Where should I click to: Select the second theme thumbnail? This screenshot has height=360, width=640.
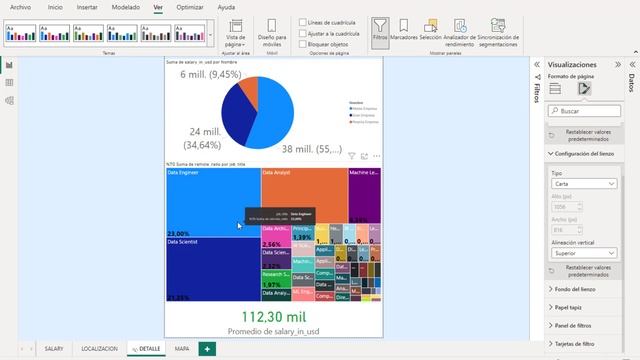tap(54, 33)
